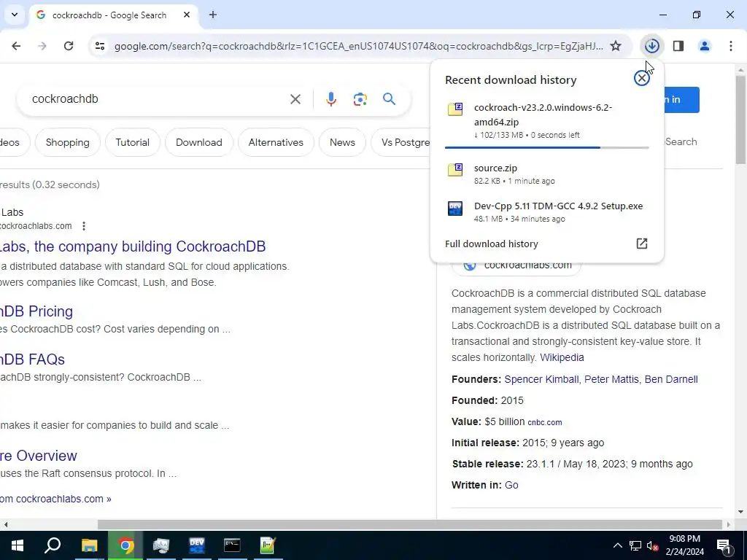Click more results from cockroachlabs.com link

pos(55,499)
